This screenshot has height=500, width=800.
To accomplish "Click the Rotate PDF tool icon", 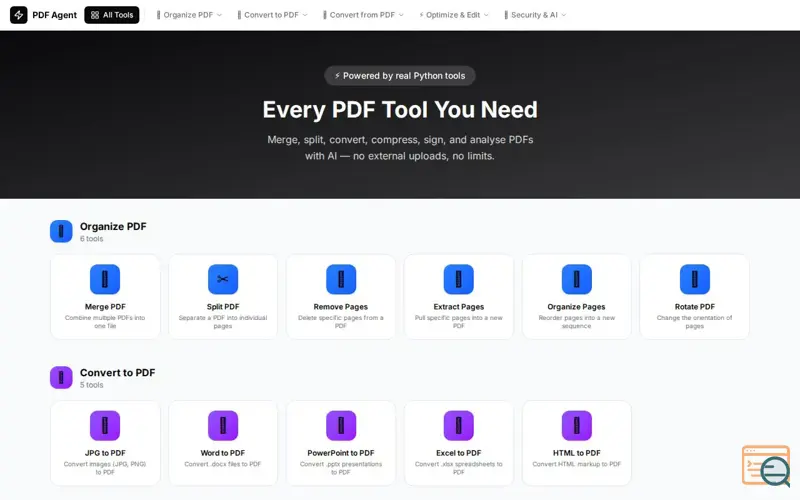I will point(694,279).
